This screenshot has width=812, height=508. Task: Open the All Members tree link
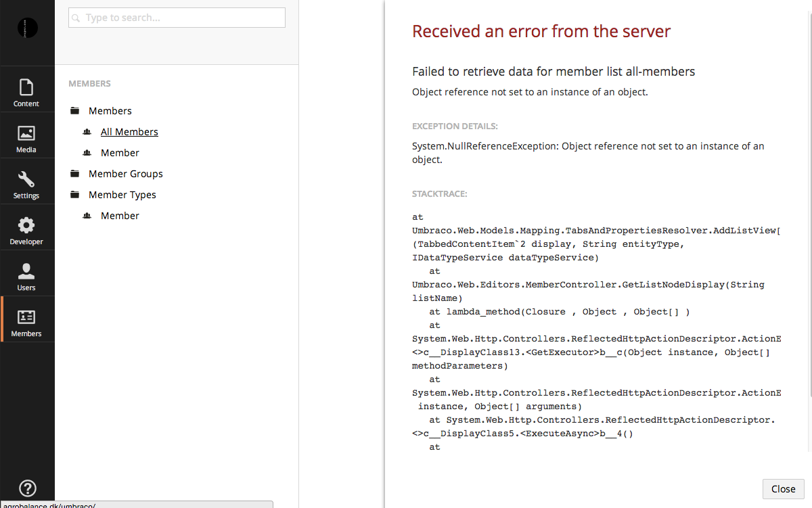click(129, 132)
